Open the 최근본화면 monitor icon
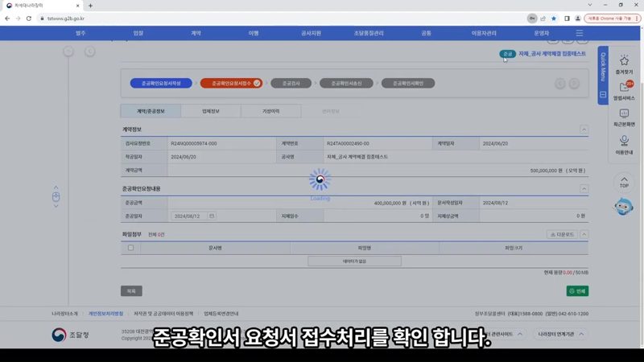644x362 pixels. 624,113
